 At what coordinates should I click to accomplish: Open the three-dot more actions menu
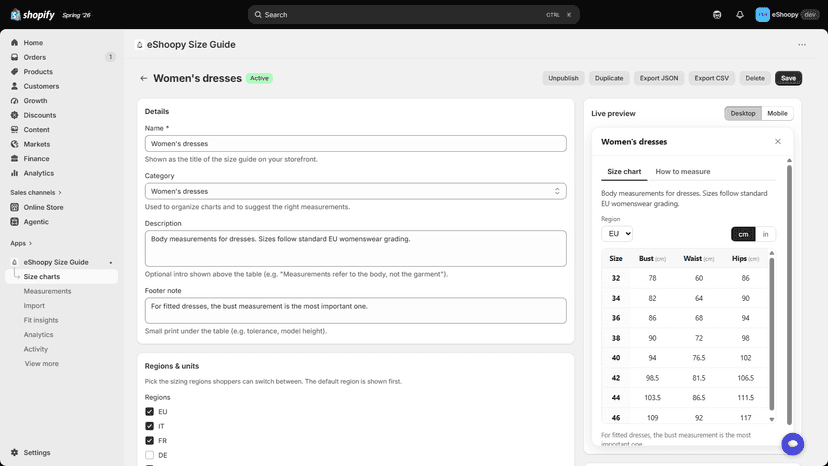(802, 45)
